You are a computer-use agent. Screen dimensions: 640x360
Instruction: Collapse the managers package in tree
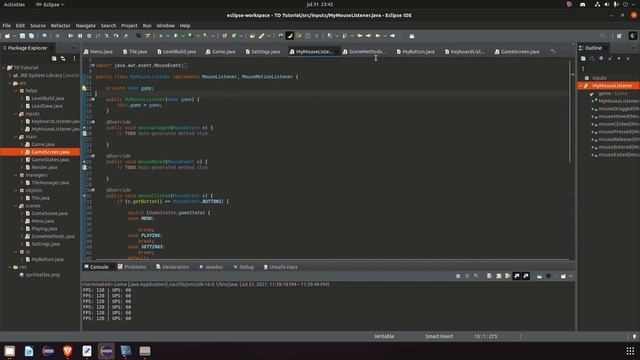click(16, 175)
